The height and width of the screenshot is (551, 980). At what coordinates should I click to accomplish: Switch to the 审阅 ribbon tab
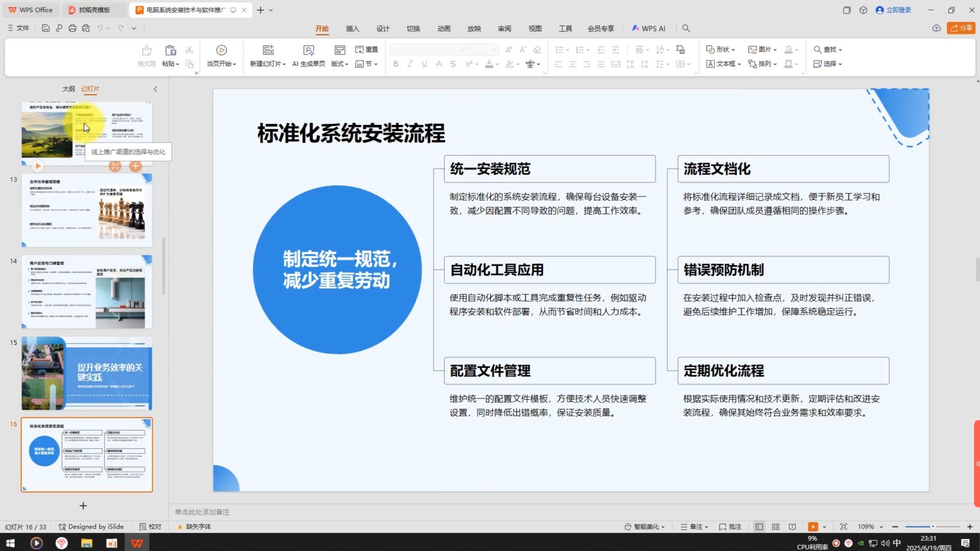pos(504,29)
